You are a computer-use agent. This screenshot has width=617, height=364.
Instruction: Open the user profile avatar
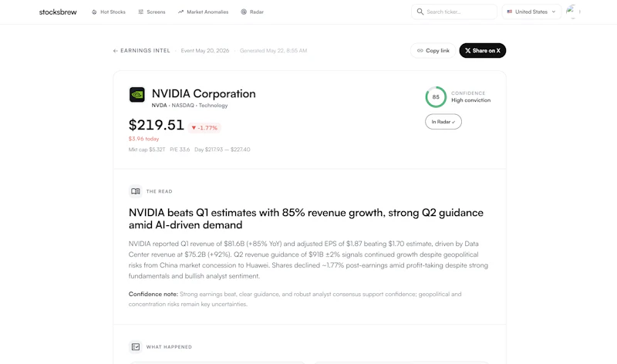tap(573, 12)
